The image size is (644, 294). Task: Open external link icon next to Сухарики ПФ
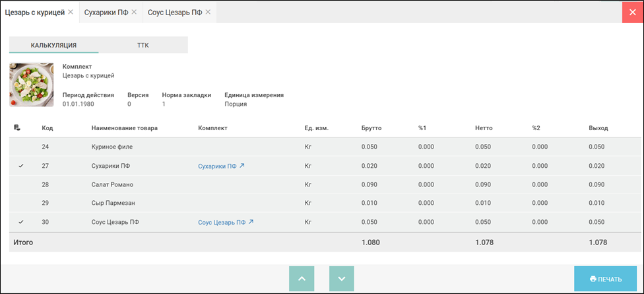[x=242, y=166]
